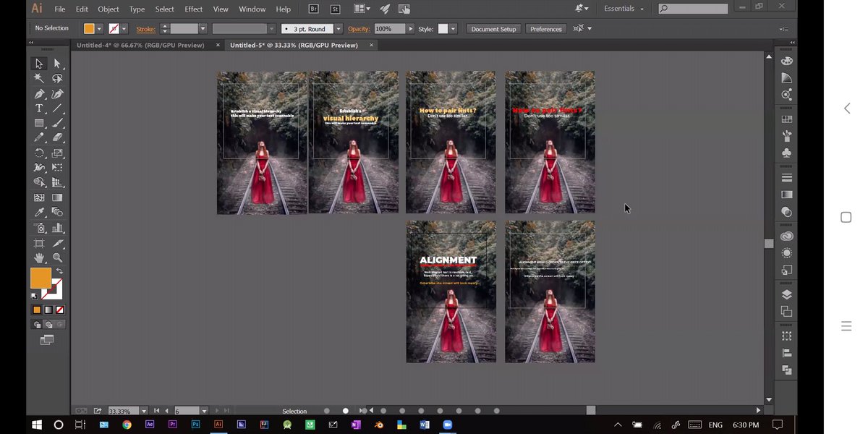Pick the Type tool

pos(40,109)
